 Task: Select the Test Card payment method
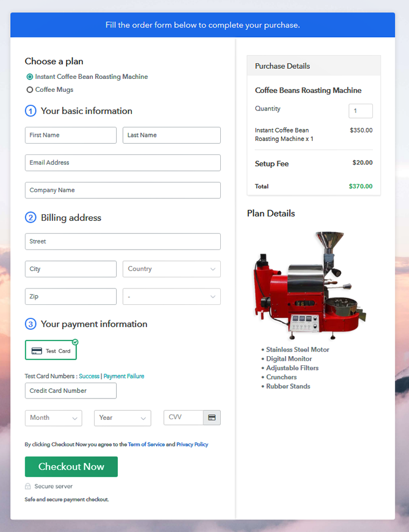point(51,351)
